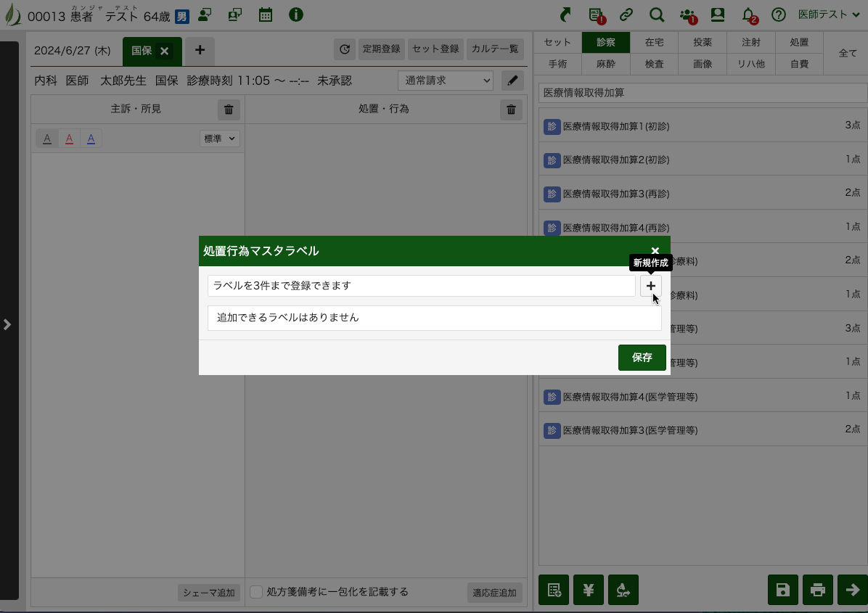Click the シェーマ追加 button

(x=209, y=593)
